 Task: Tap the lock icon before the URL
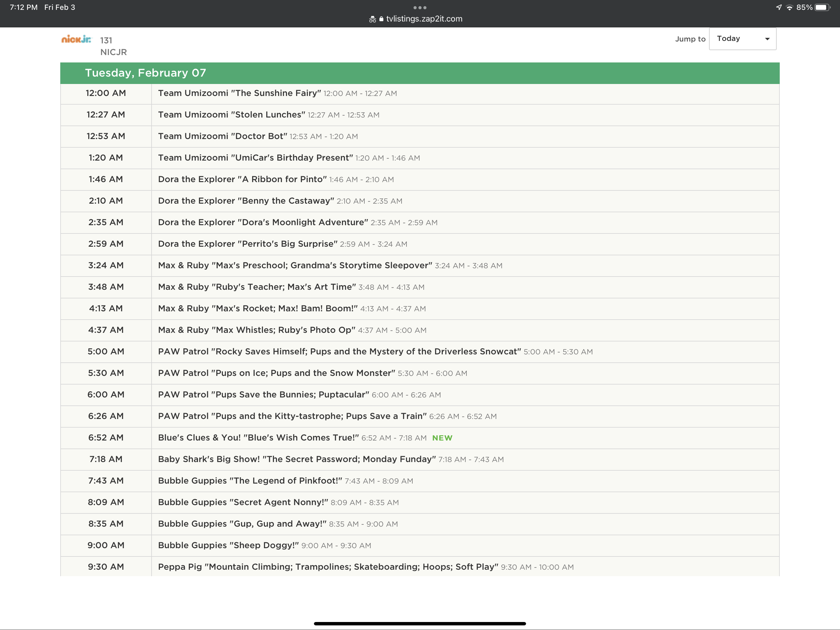pos(381,19)
